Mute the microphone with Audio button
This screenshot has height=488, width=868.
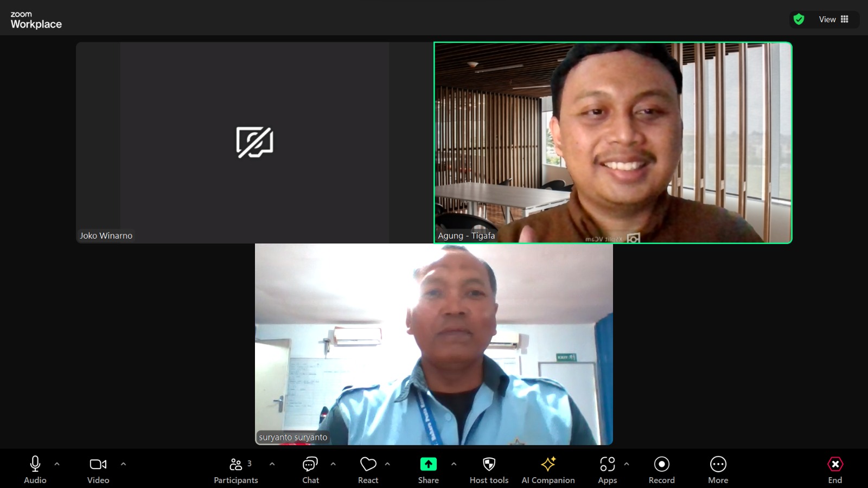[35, 464]
